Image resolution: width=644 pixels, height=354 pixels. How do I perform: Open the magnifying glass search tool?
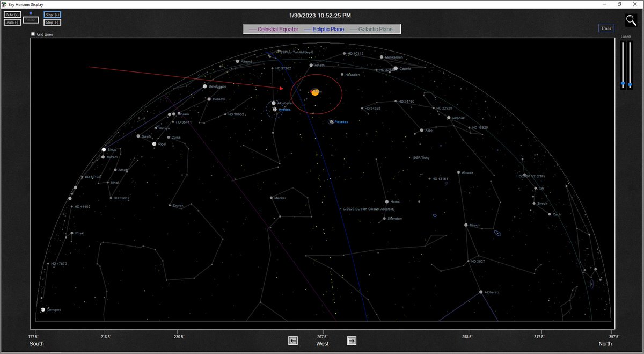(x=631, y=20)
